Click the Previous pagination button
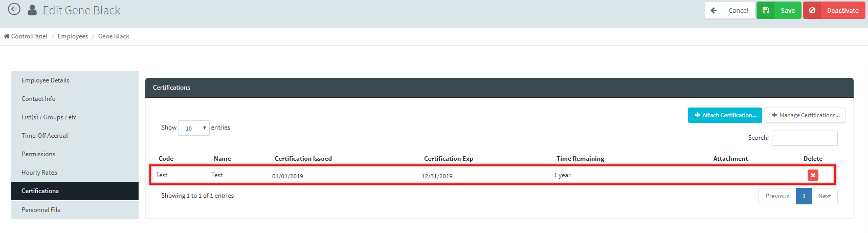 point(777,196)
